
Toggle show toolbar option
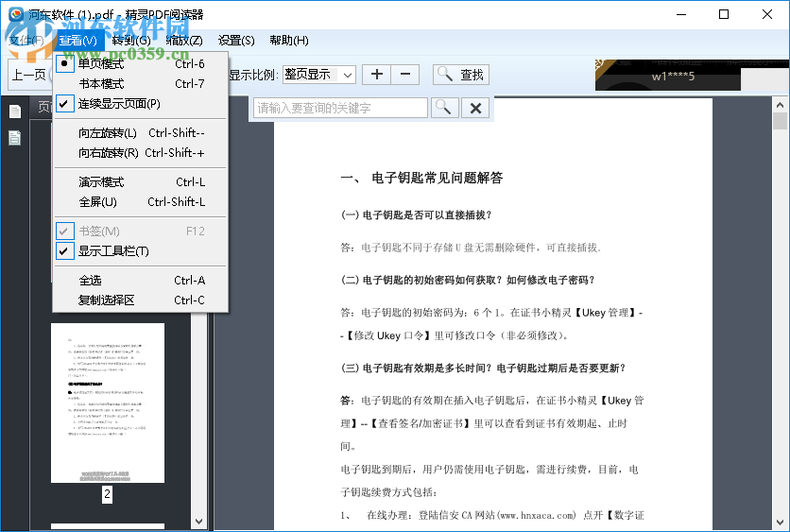(x=141, y=251)
